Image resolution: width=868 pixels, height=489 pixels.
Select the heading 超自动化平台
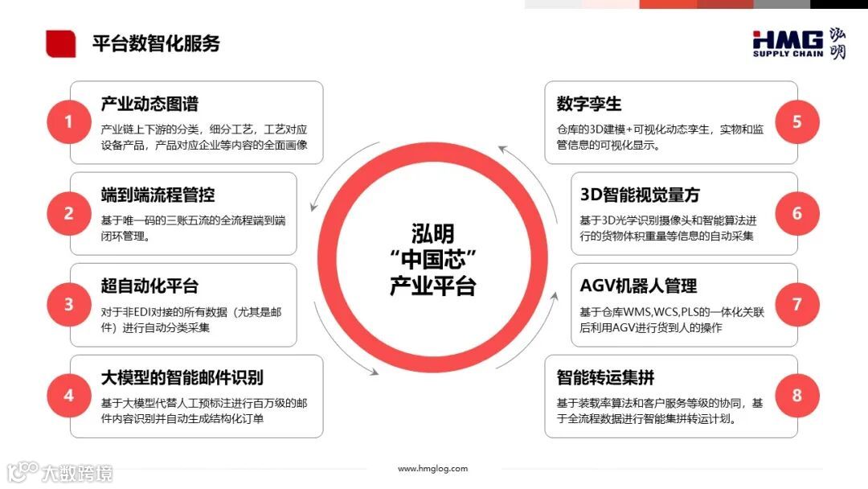coord(149,286)
